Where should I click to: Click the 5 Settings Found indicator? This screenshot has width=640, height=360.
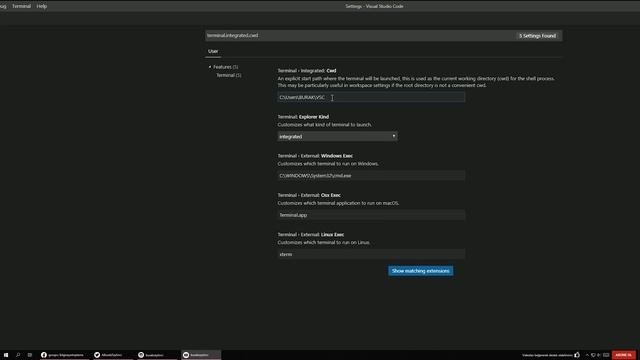coord(537,36)
